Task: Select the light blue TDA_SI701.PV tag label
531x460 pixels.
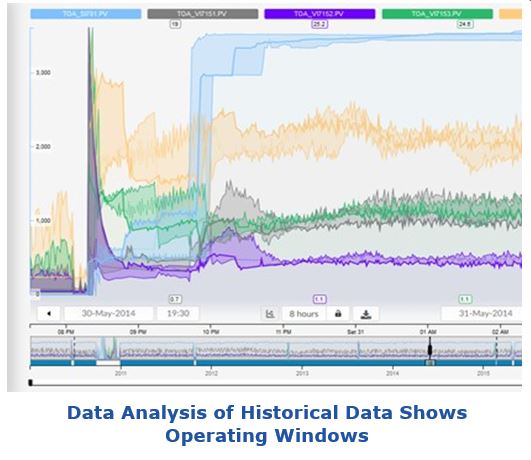Action: tap(86, 14)
